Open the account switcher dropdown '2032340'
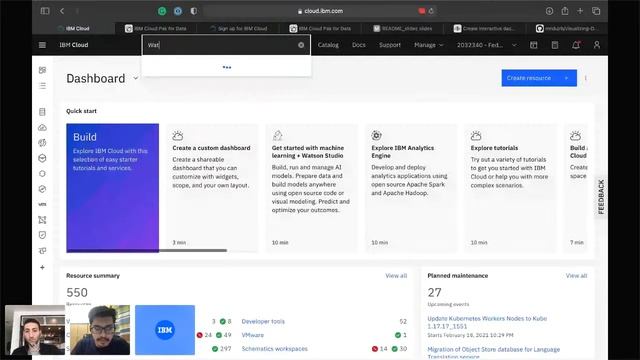 (487, 45)
